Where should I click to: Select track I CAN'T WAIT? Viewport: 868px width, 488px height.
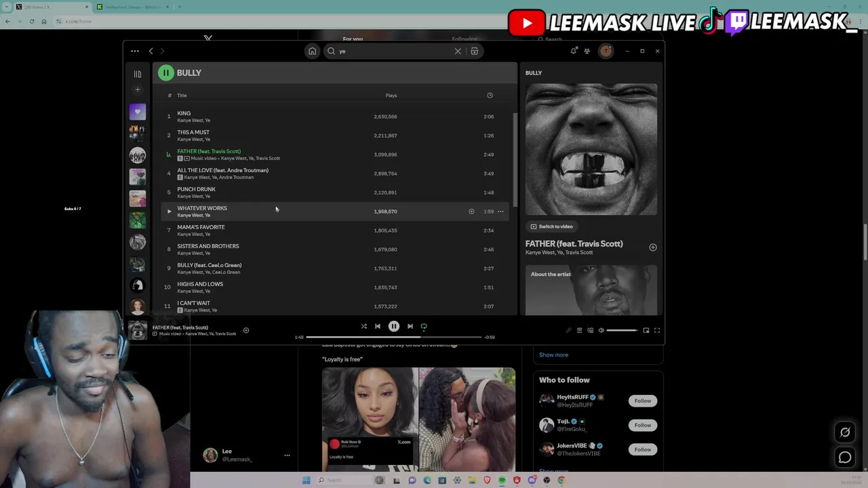[336, 306]
